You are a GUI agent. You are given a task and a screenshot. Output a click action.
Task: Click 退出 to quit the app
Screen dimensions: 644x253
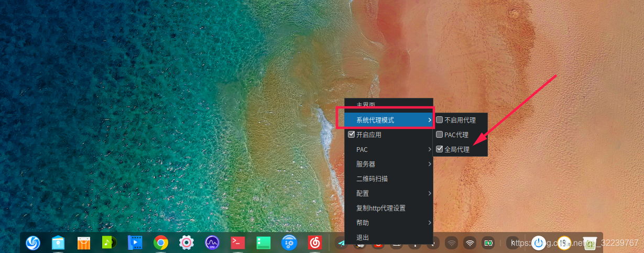389,237
